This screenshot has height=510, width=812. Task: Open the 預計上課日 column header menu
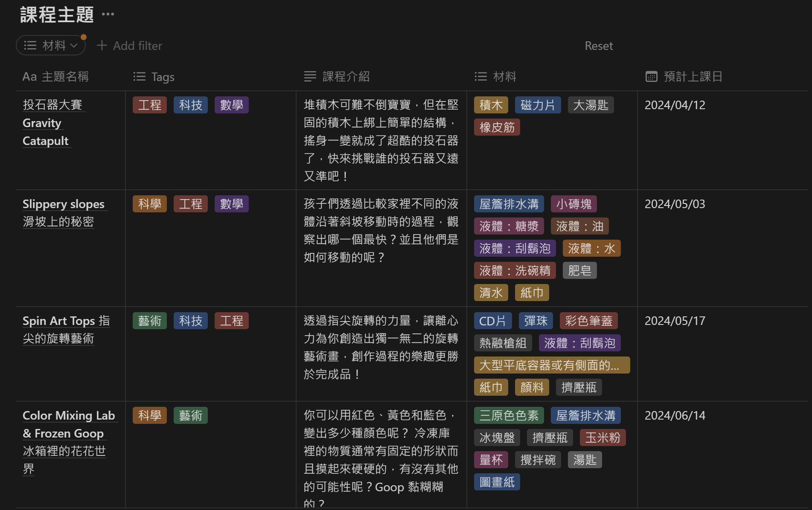click(693, 77)
